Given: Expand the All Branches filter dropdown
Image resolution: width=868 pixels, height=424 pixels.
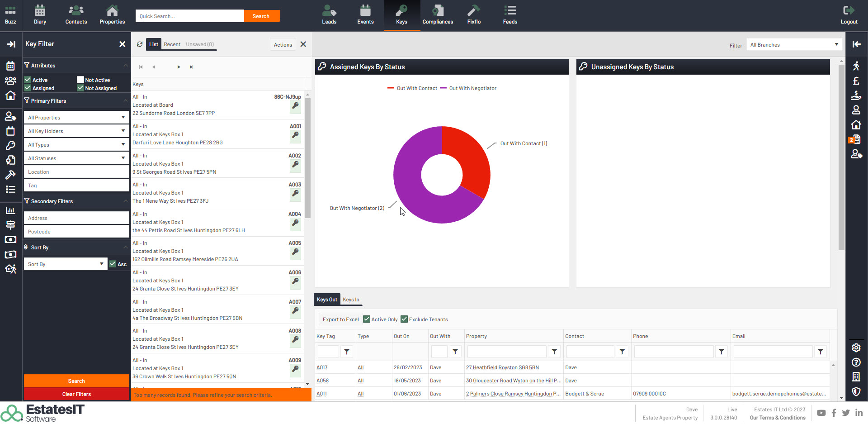Looking at the screenshot, I should pyautogui.click(x=794, y=45).
